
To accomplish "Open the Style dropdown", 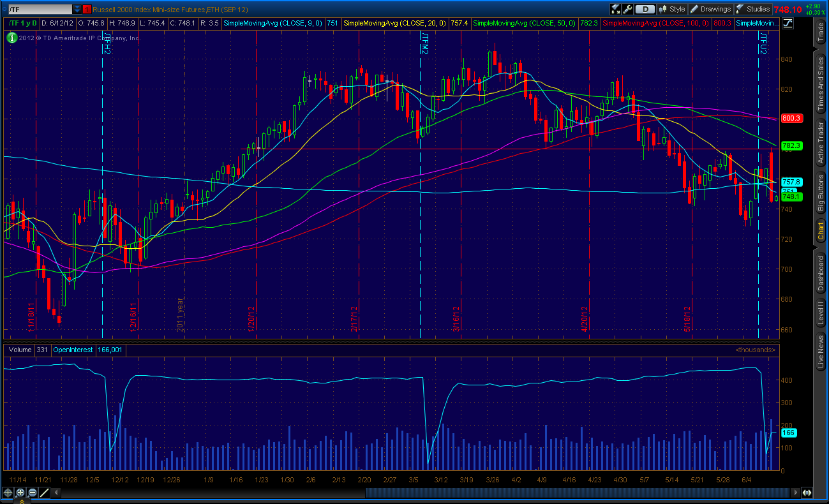I will (x=672, y=9).
